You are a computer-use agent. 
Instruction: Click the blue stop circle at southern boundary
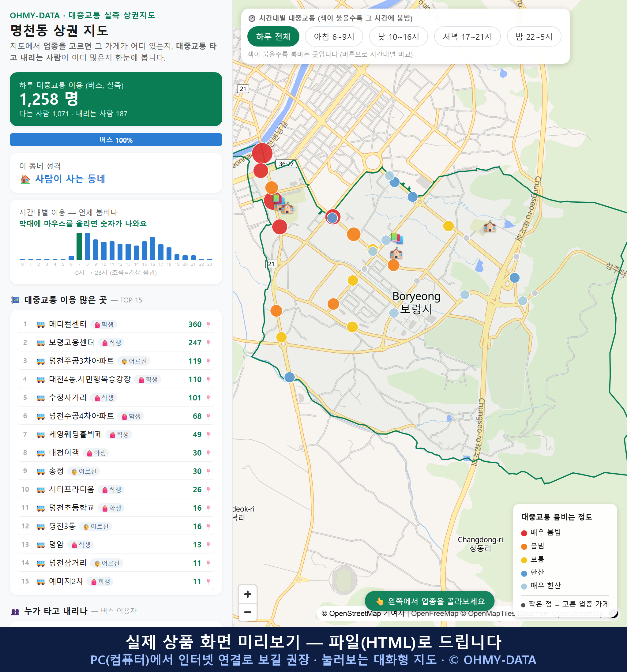[289, 377]
